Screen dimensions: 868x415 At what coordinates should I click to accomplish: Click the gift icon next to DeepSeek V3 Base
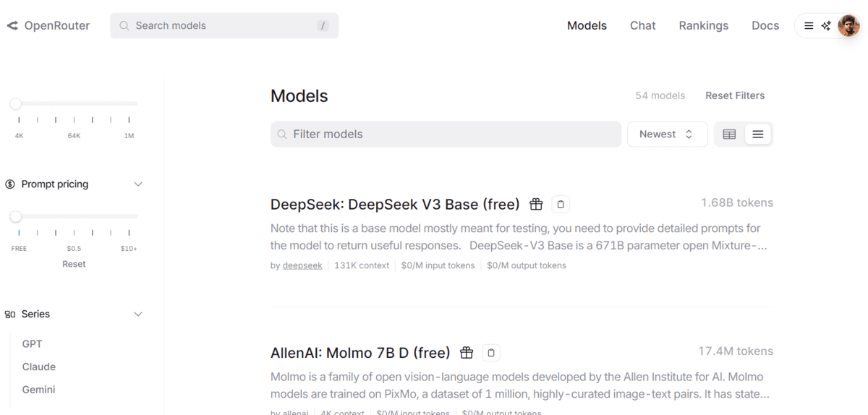pos(536,205)
